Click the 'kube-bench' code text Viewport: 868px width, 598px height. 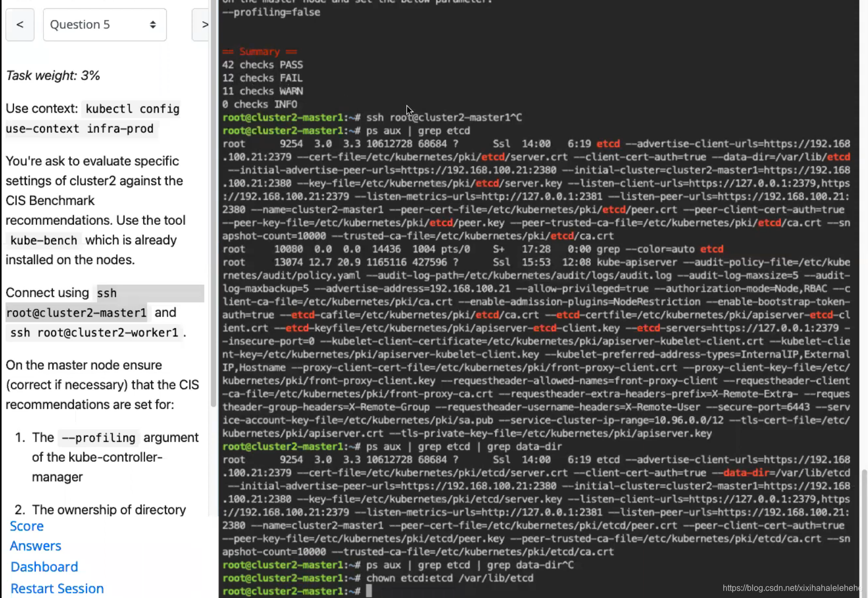tap(44, 241)
